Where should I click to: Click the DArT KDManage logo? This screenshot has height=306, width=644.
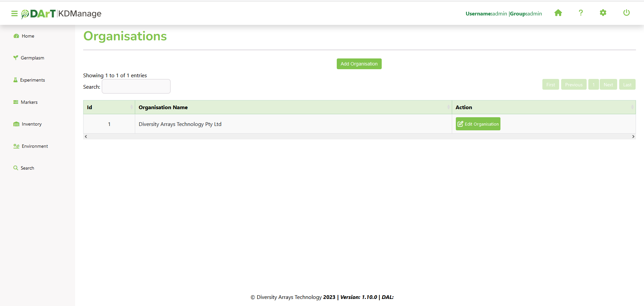pyautogui.click(x=61, y=14)
